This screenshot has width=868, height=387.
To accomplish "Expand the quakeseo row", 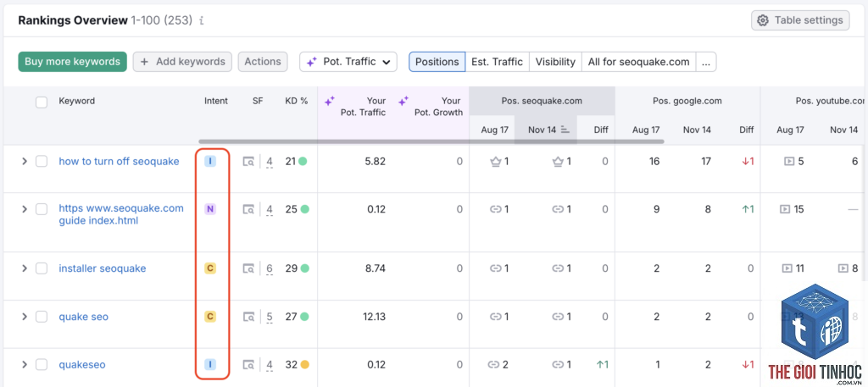I will [x=24, y=365].
